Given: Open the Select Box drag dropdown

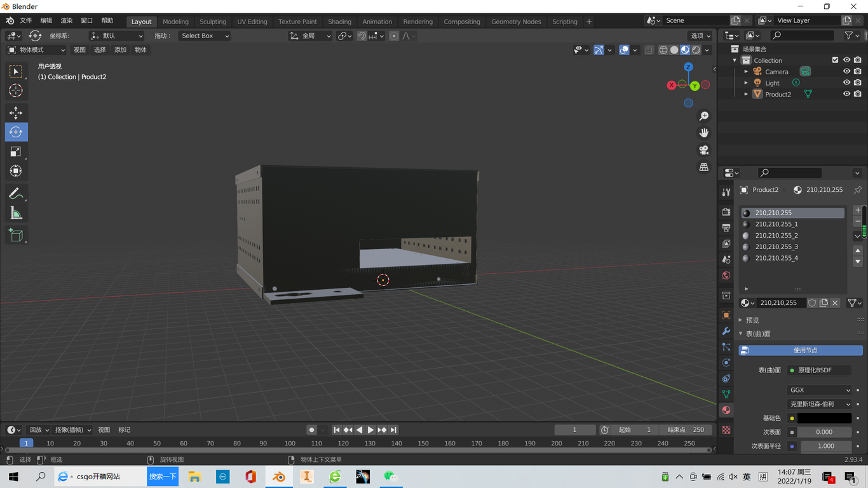Looking at the screenshot, I should pos(204,36).
